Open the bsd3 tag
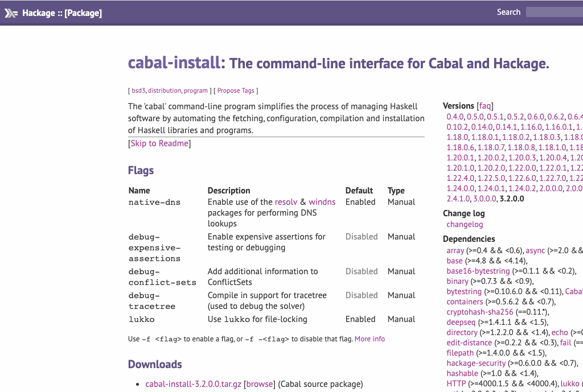Screen dimensions: 583x392 pos(138,90)
